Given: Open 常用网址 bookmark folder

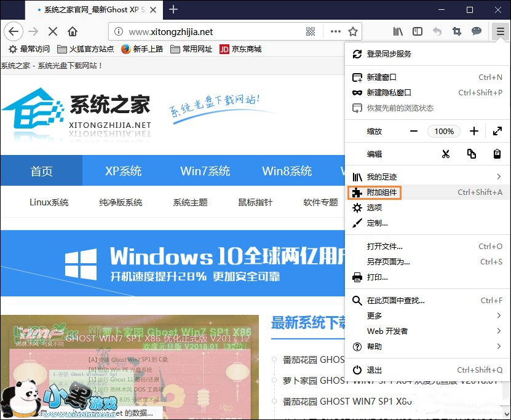Looking at the screenshot, I should [x=191, y=49].
